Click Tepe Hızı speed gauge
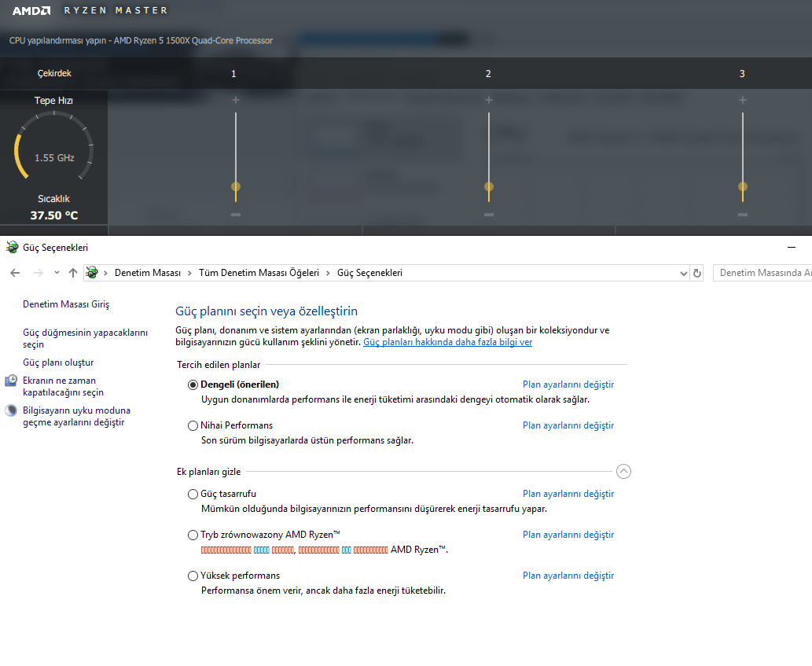Screen dimensions: 812x666 click(54, 146)
